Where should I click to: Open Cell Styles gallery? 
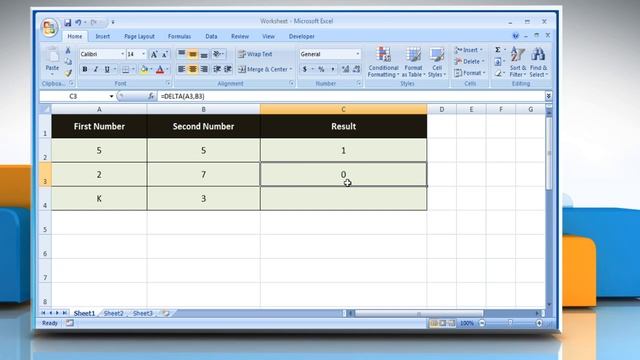(x=437, y=62)
